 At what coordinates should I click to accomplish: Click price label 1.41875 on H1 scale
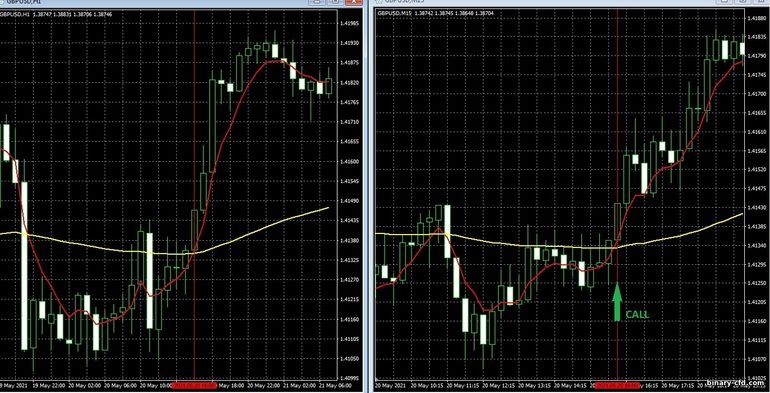click(x=349, y=63)
